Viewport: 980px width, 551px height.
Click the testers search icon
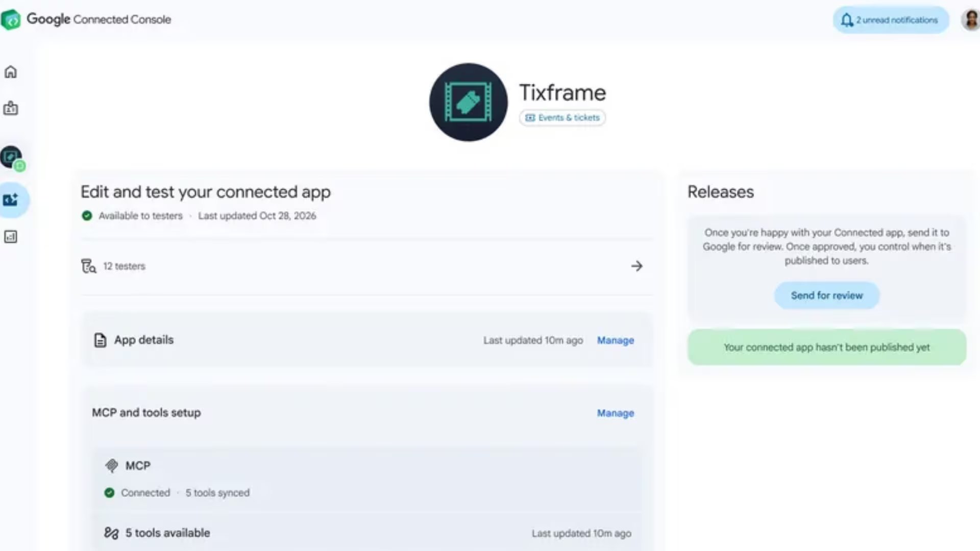coord(89,266)
